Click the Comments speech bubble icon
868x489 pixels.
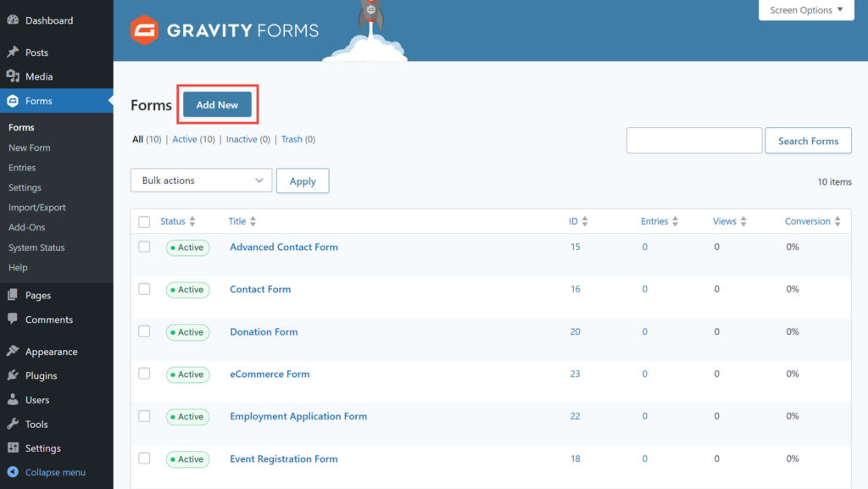point(15,320)
